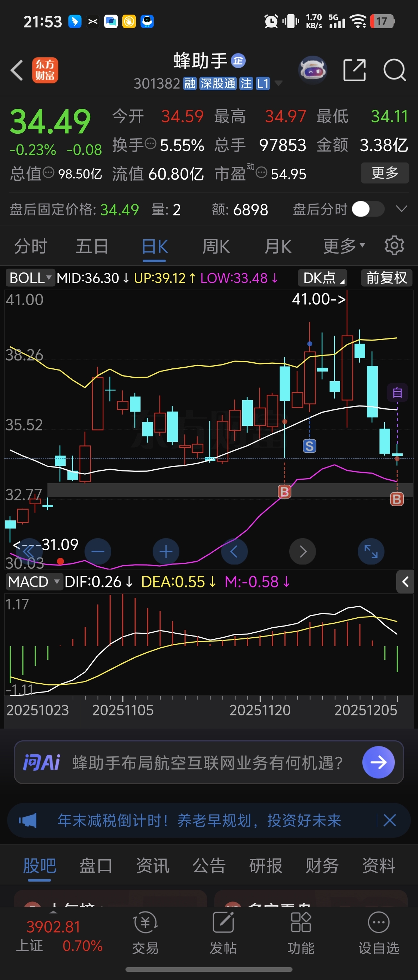Open the 问AI logo
Screen dimensions: 418x980
coord(41,762)
